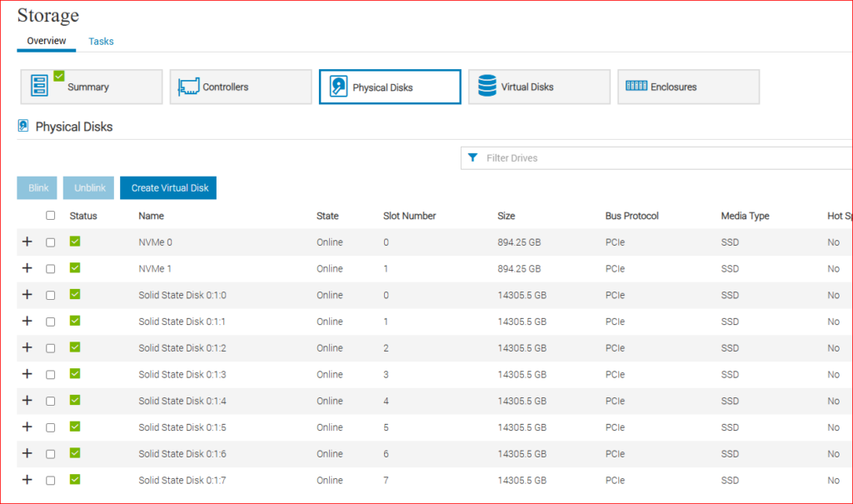Check the box for NVMe 1
The image size is (853, 504).
[51, 268]
